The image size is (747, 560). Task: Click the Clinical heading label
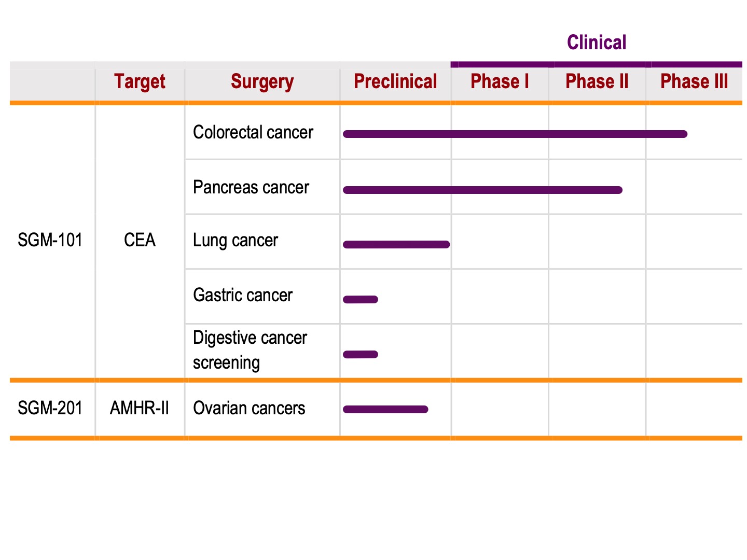click(597, 43)
